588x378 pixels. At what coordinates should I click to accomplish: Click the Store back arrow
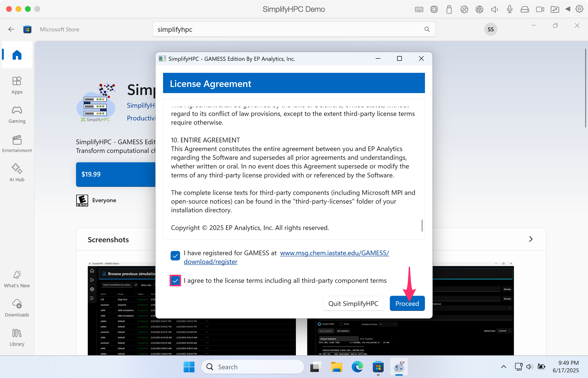click(x=11, y=29)
